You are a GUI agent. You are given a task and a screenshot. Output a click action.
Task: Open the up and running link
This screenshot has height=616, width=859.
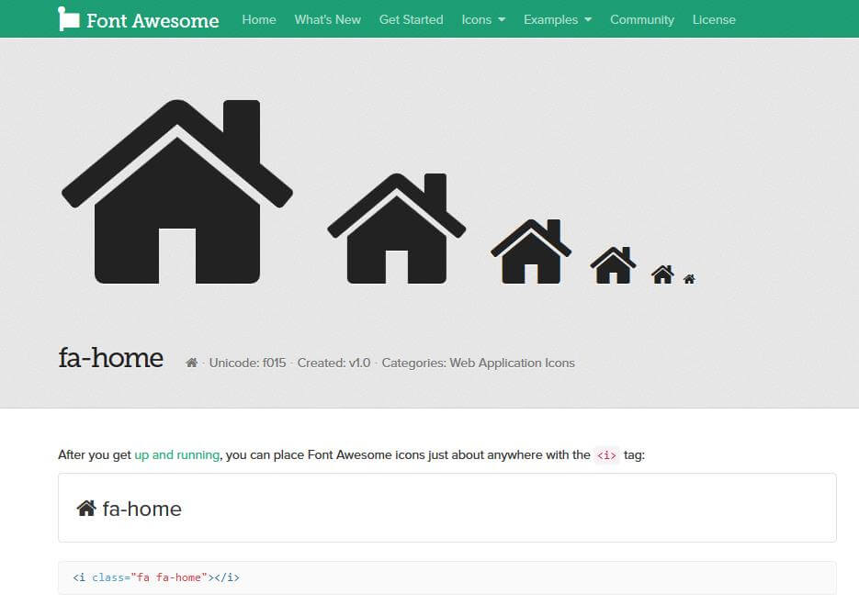176,454
